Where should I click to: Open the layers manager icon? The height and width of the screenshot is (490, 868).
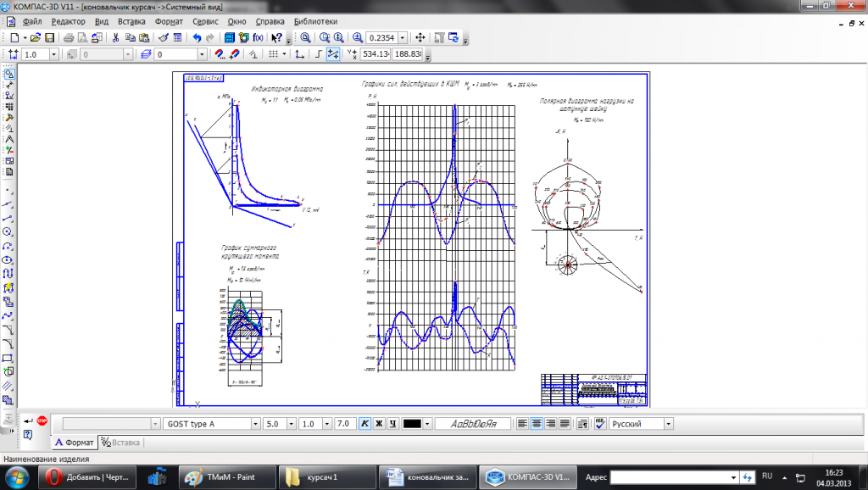point(146,54)
